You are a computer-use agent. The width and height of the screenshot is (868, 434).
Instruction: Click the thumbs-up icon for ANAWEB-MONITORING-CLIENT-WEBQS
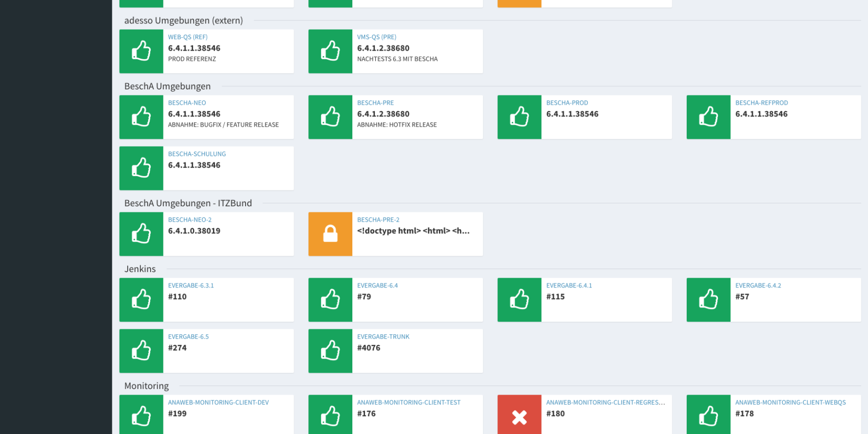click(709, 416)
